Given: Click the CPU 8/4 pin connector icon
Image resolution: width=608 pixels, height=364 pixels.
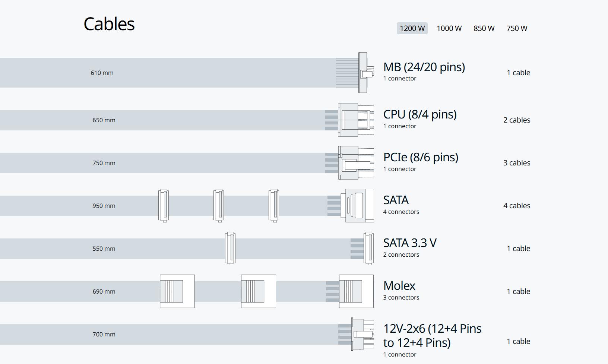Looking at the screenshot, I should (x=356, y=120).
